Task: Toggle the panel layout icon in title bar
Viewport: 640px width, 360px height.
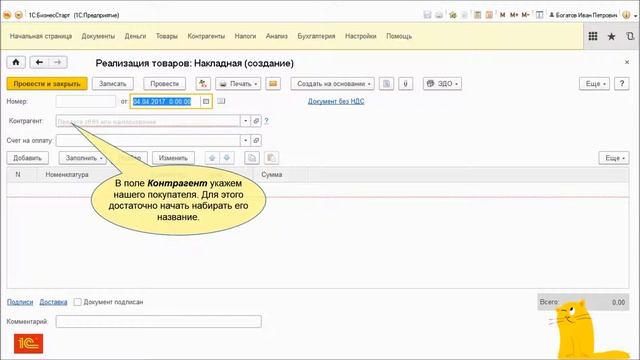Action: click(539, 15)
